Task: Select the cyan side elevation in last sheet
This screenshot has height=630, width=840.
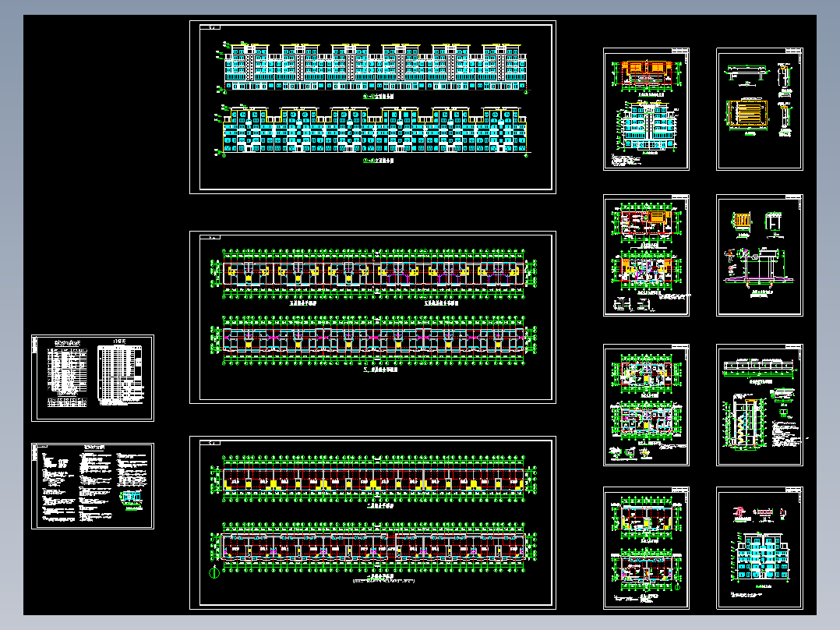Action: tap(761, 557)
